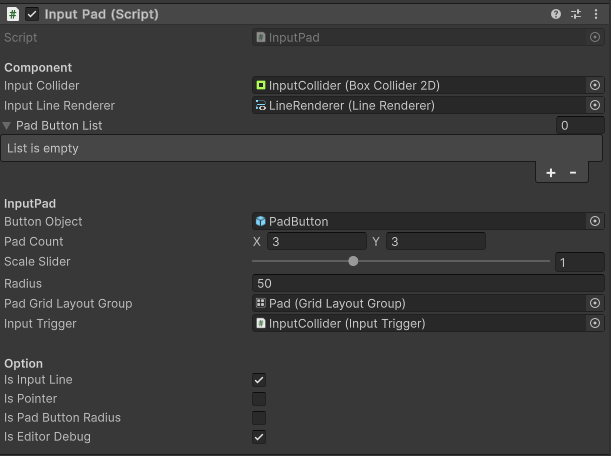Uncheck Is Editor Debug option

[x=259, y=437]
